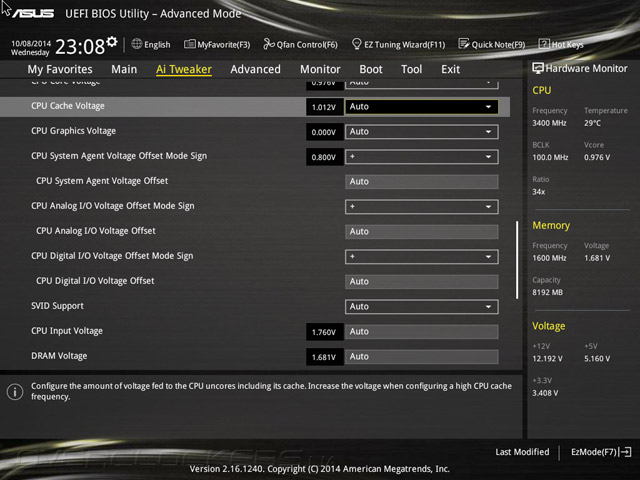Click the 12.192 V reading
The image size is (640, 480).
[x=547, y=358]
